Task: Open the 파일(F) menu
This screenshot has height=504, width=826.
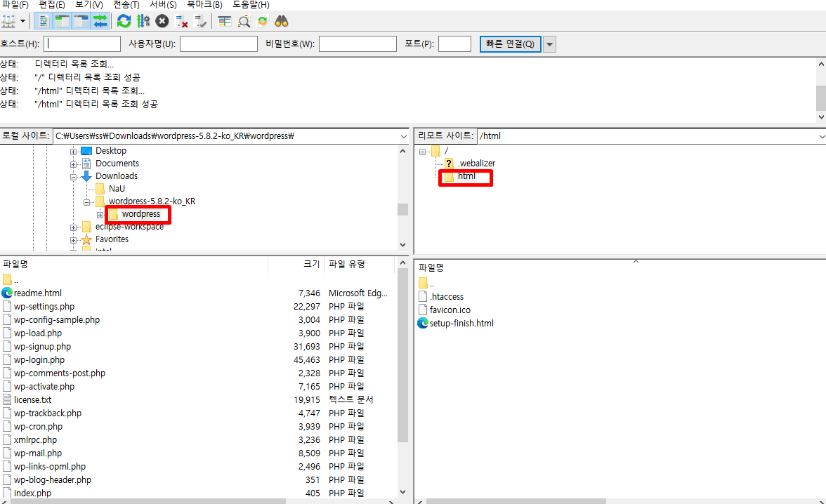Action: click(15, 5)
